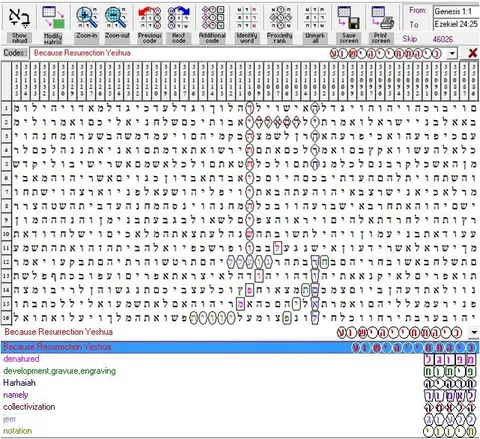
Task: Click the Save screen icon
Action: (348, 17)
